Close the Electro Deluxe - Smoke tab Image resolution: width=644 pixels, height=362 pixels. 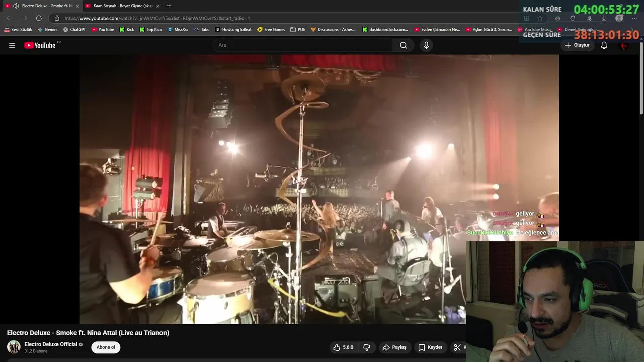click(77, 6)
